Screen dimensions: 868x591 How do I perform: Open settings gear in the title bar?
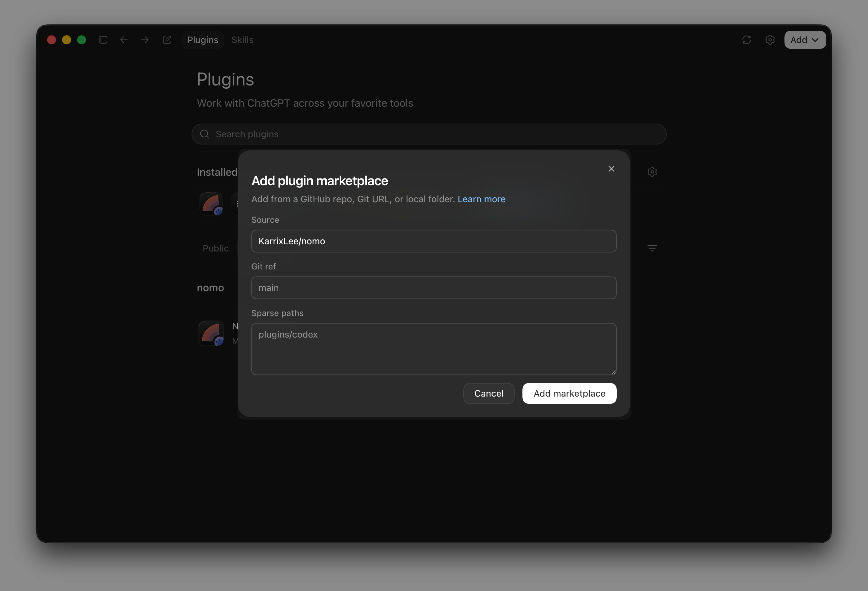click(770, 40)
